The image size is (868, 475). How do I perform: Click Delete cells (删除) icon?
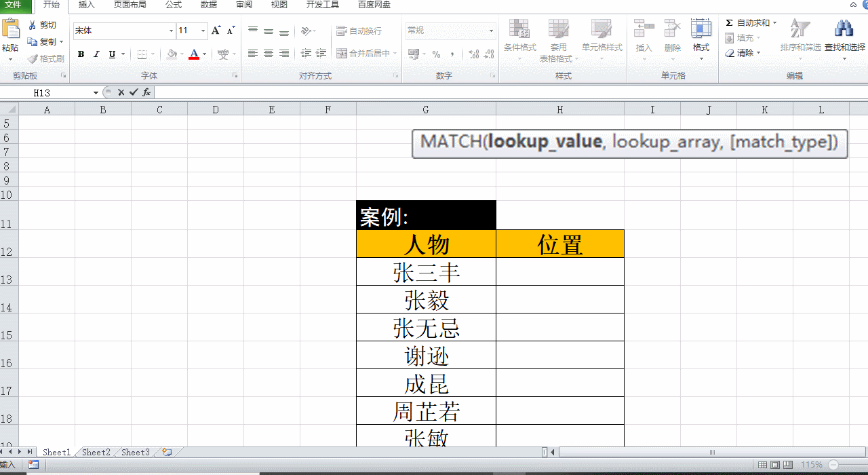(x=672, y=28)
